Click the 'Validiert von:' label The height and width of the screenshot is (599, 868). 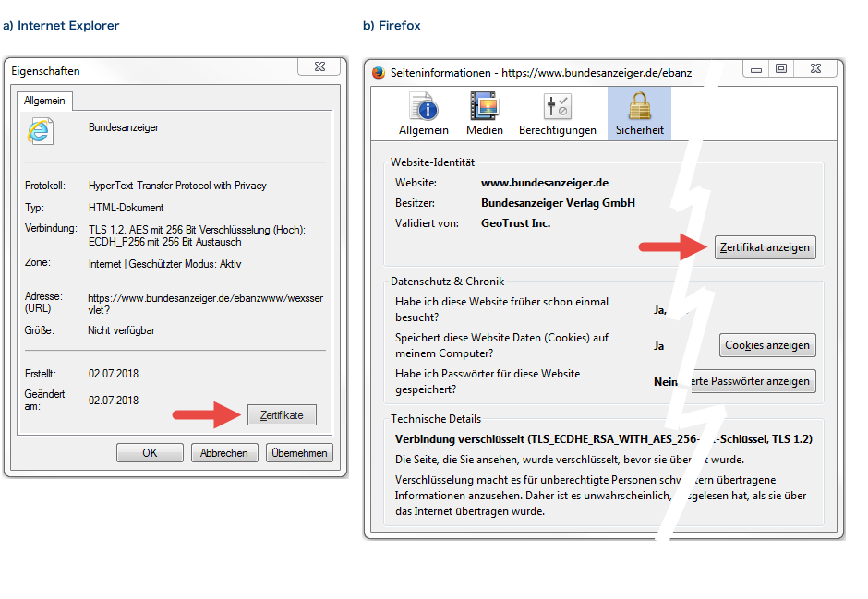point(427,223)
